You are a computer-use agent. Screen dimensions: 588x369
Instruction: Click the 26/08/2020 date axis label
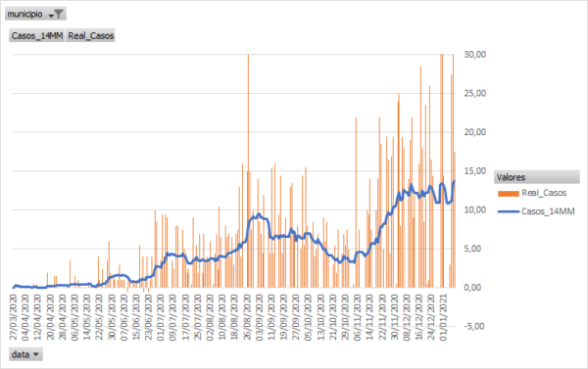click(248, 317)
